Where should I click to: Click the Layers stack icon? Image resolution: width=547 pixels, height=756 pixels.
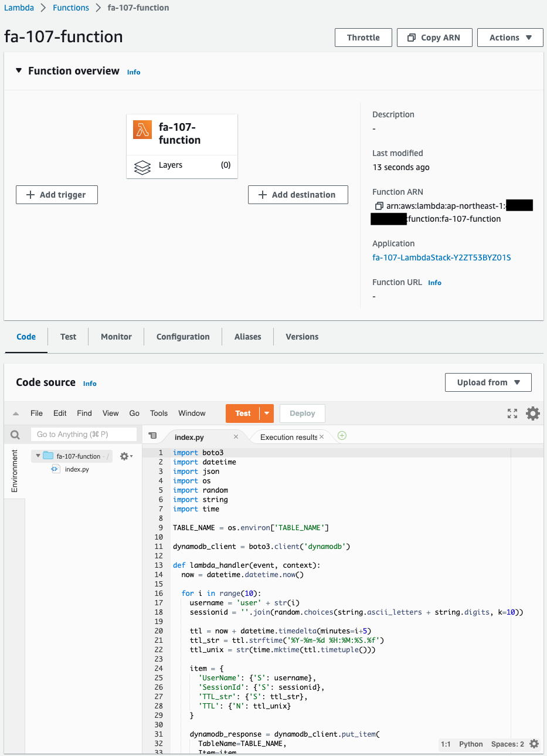[142, 167]
